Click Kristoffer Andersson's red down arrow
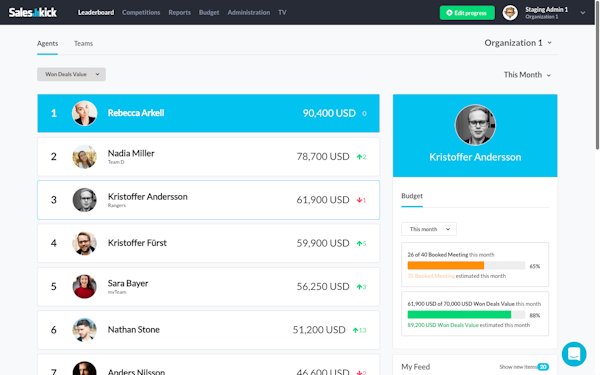 [359, 200]
